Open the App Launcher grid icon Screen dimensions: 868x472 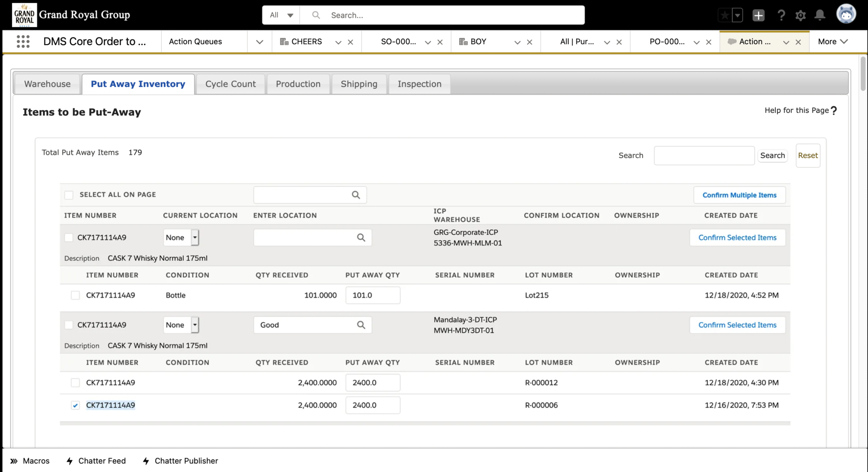pyautogui.click(x=23, y=42)
